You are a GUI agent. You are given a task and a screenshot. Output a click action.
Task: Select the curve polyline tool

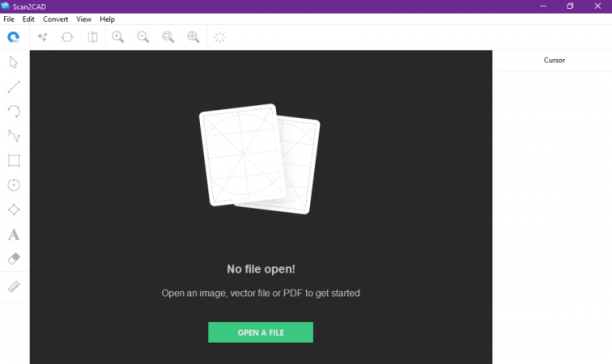(14, 136)
